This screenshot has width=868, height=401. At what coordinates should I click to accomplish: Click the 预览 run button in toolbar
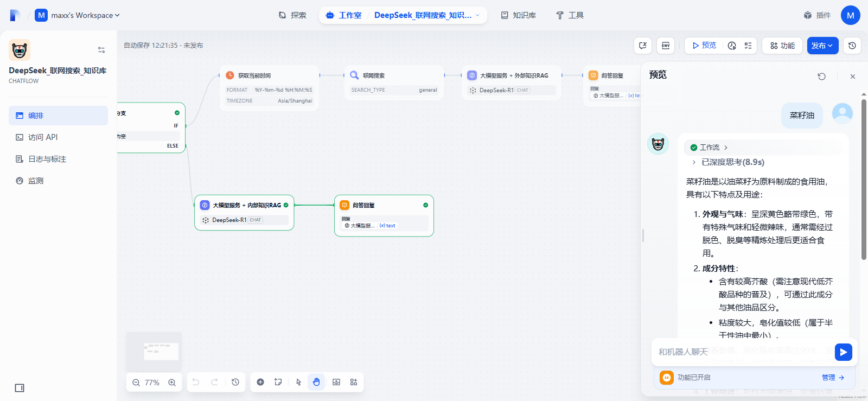(x=704, y=46)
